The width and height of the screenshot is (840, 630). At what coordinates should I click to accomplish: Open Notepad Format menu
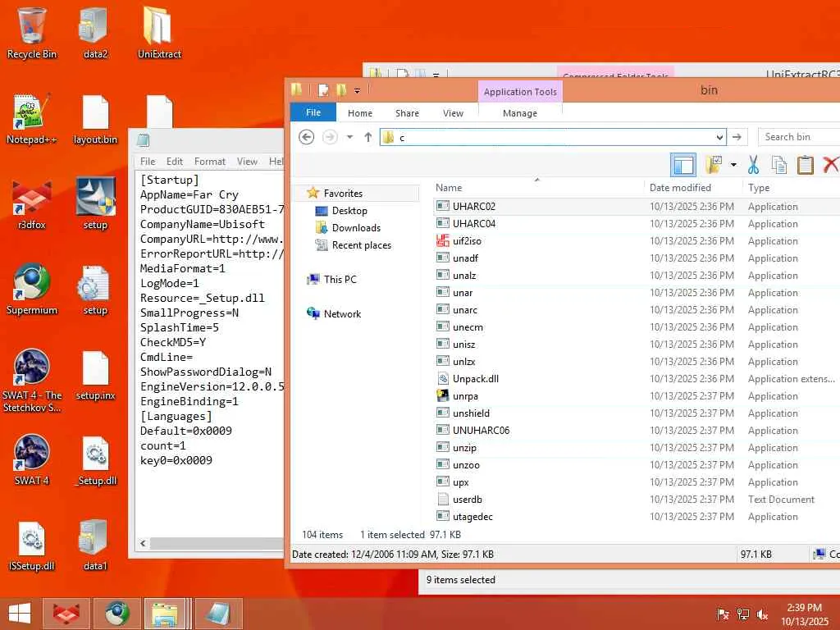[x=209, y=162]
